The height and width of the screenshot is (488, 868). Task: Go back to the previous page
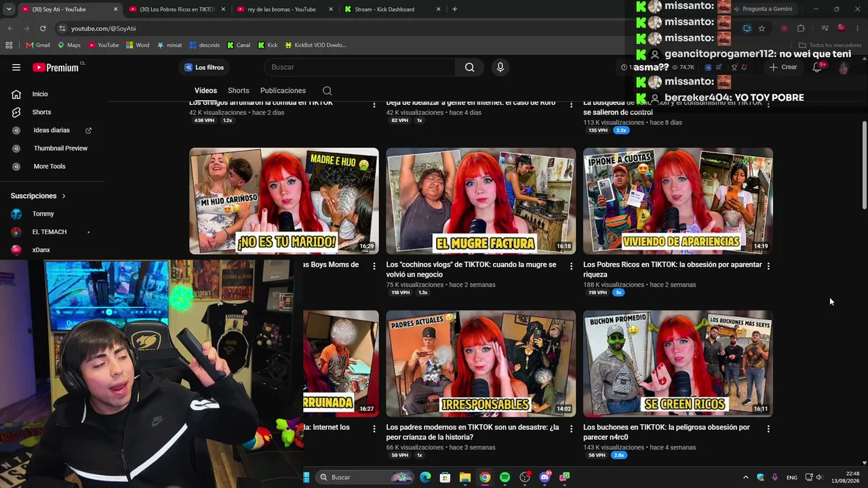[10, 28]
